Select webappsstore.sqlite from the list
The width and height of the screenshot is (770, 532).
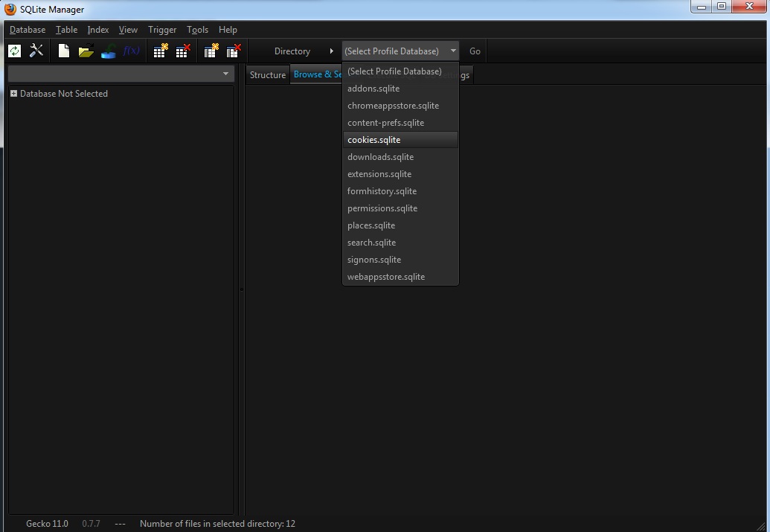point(400,277)
